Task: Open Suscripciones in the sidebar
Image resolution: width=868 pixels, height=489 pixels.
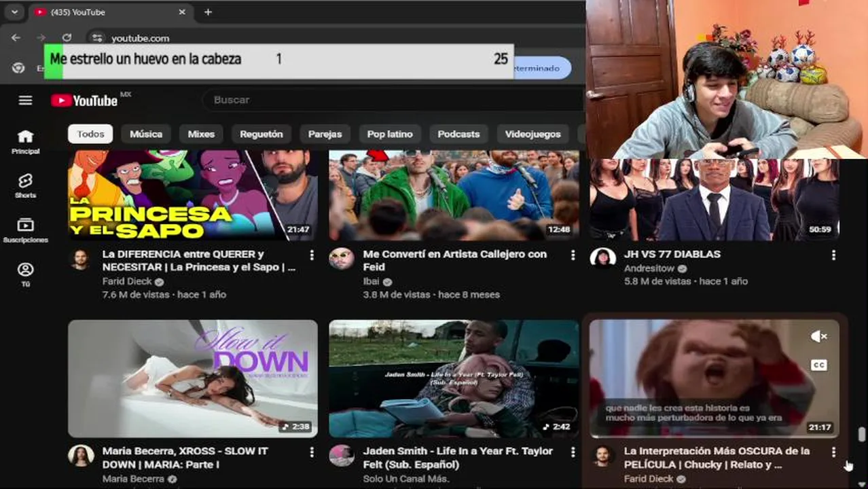Action: click(x=25, y=230)
